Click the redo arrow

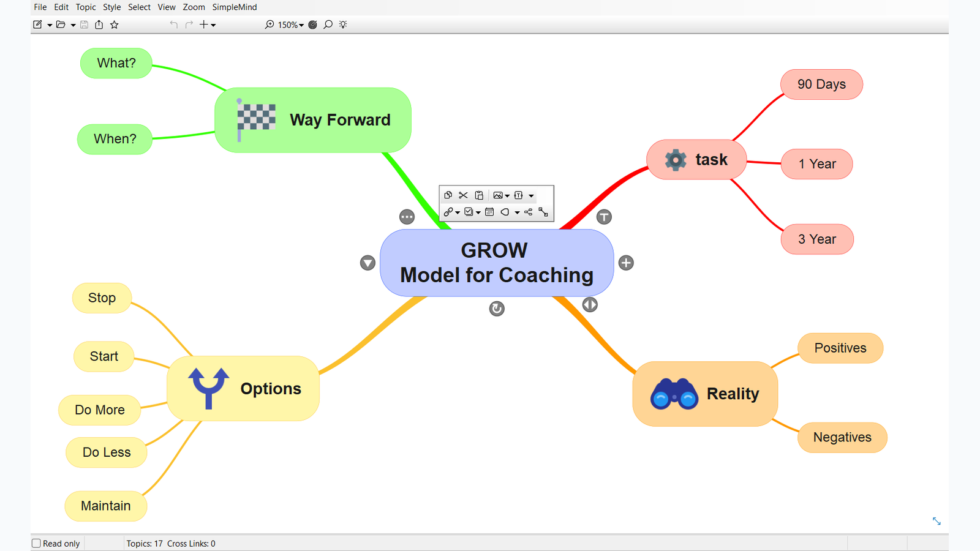(189, 24)
